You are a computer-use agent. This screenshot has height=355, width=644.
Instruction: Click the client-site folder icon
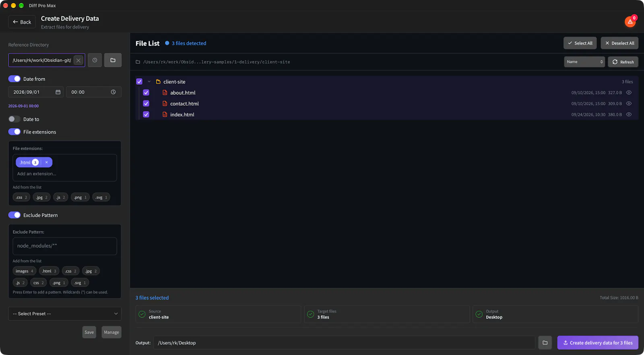(158, 82)
